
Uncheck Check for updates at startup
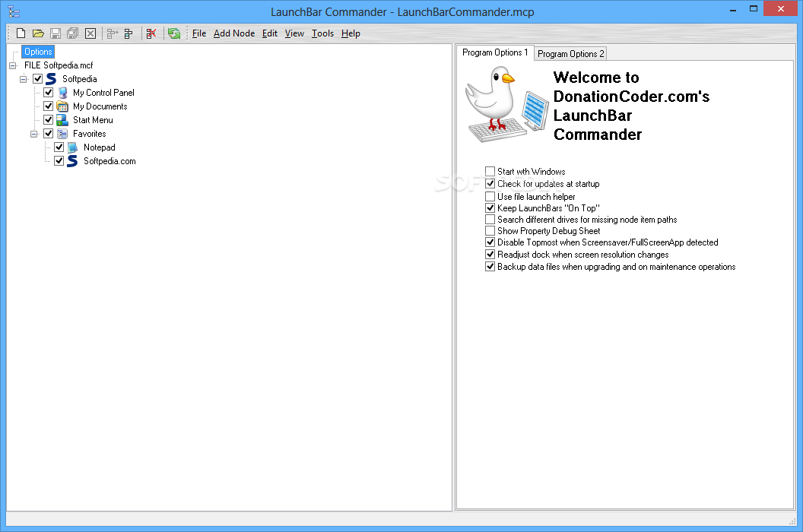(490, 184)
